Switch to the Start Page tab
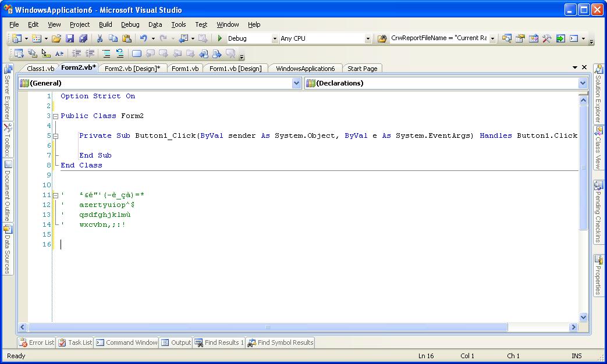607x364 pixels. 363,69
